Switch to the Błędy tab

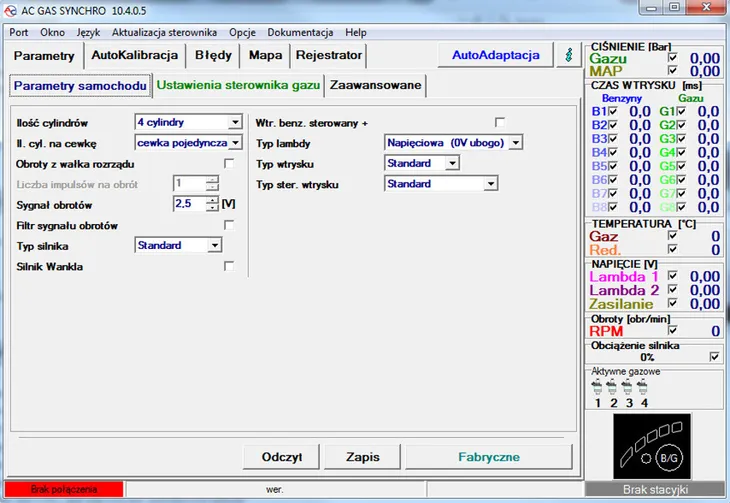click(213, 55)
